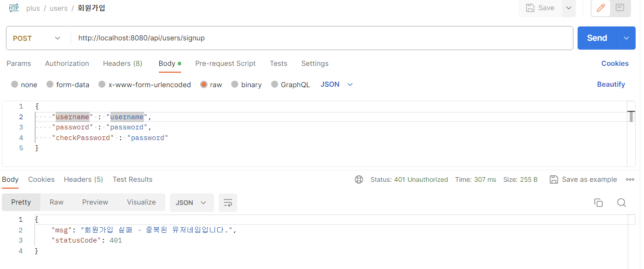The image size is (644, 269).
Task: Select the response Body tab
Action: [x=10, y=179]
